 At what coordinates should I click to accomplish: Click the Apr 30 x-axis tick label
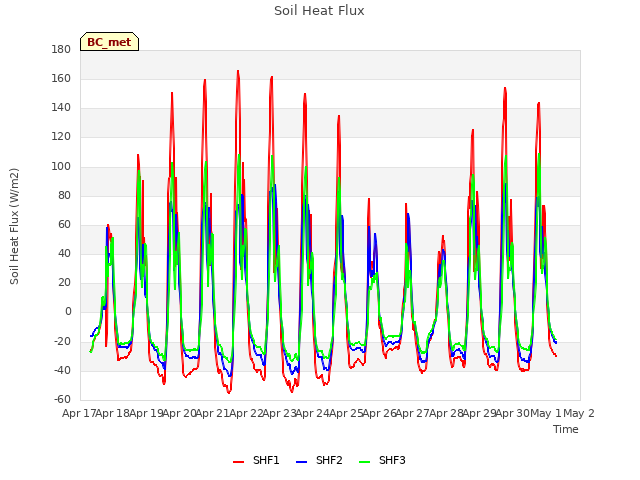[513, 413]
